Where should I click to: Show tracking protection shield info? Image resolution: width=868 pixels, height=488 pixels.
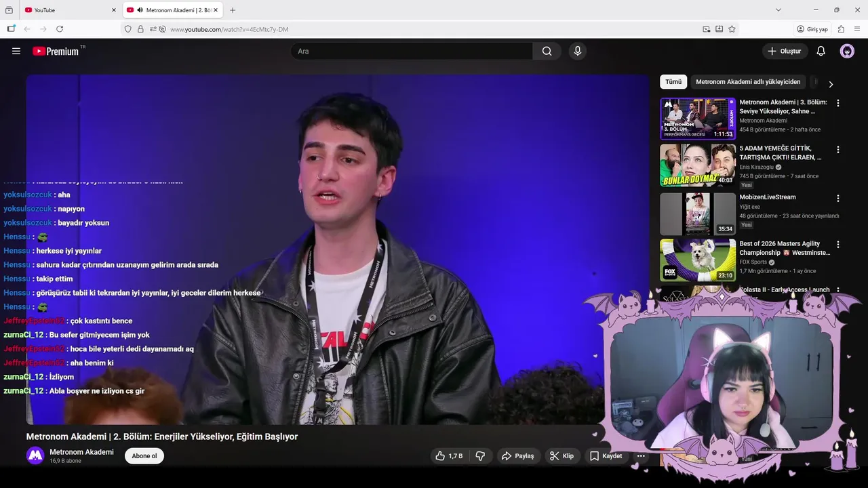127,29
